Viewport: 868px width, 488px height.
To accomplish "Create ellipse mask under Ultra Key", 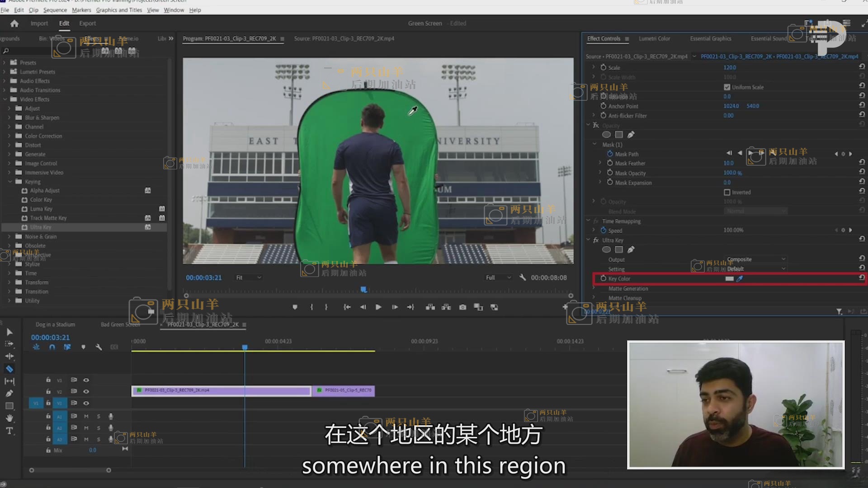I will tap(607, 249).
